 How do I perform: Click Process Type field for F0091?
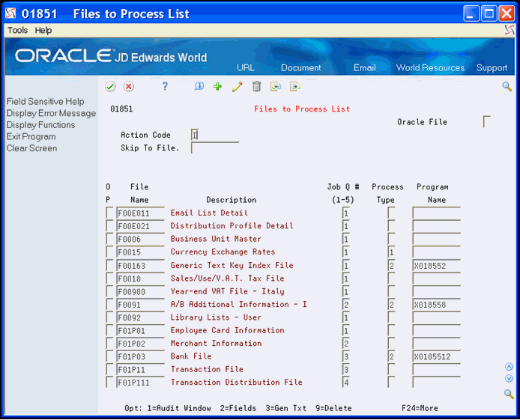click(391, 305)
